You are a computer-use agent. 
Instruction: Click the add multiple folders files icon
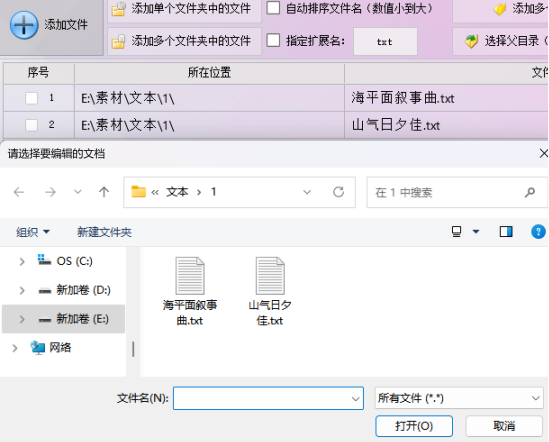click(x=119, y=41)
